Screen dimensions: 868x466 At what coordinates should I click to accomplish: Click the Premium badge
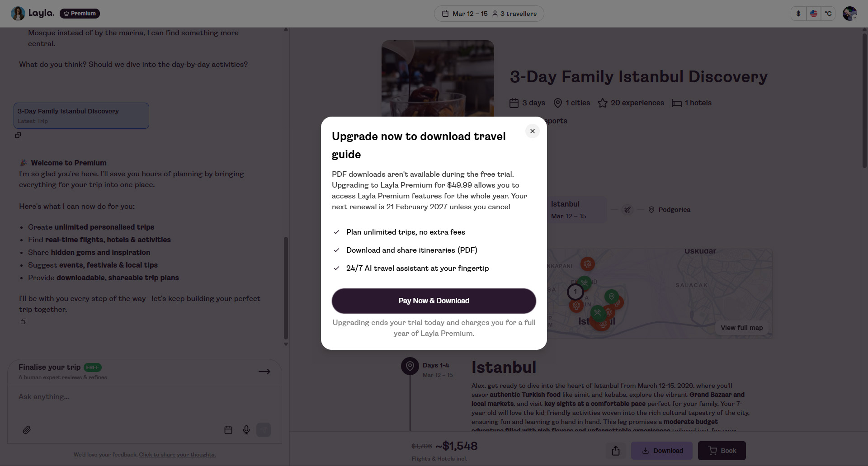(x=80, y=14)
